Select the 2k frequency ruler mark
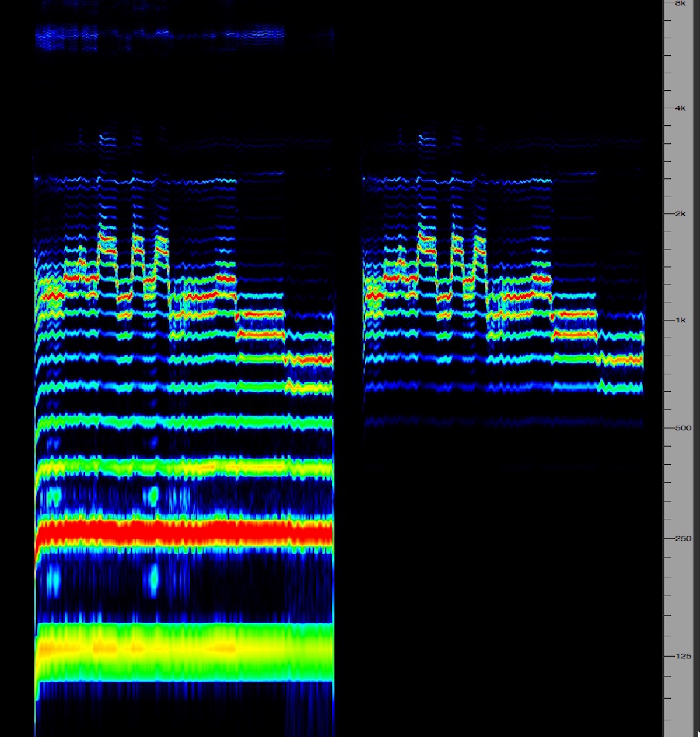 point(680,214)
